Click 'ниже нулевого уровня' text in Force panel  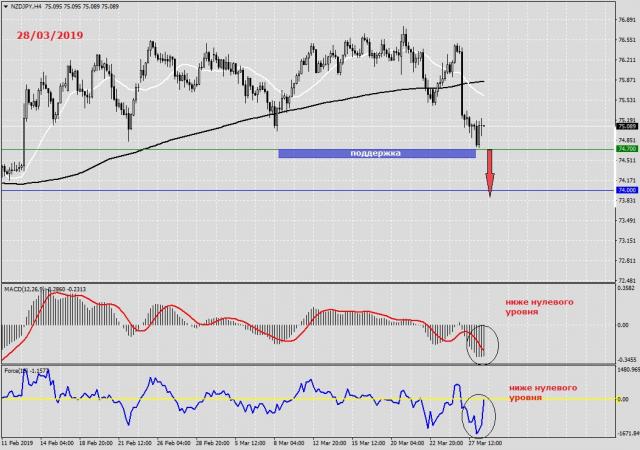[x=540, y=391]
